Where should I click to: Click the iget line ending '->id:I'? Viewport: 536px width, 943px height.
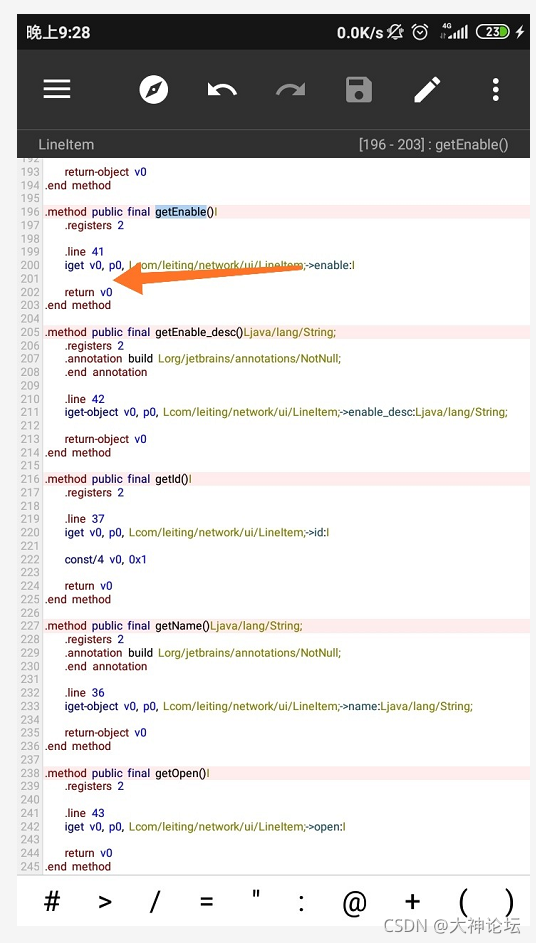pyautogui.click(x=197, y=532)
